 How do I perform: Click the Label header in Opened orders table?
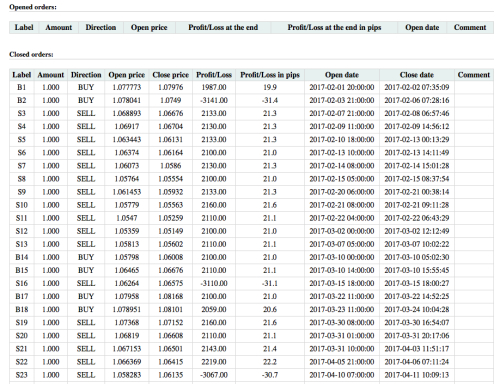24,27
